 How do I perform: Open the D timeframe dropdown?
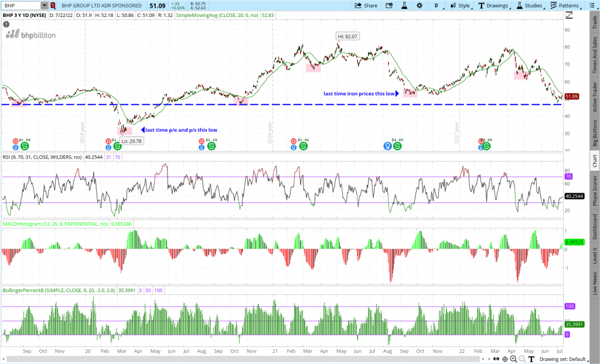(x=437, y=6)
